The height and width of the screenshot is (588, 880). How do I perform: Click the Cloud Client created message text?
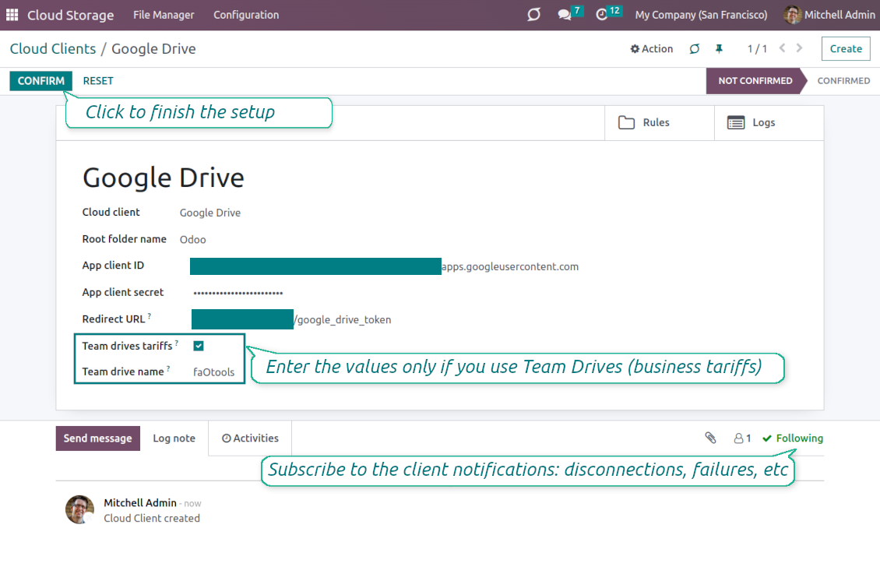point(152,519)
